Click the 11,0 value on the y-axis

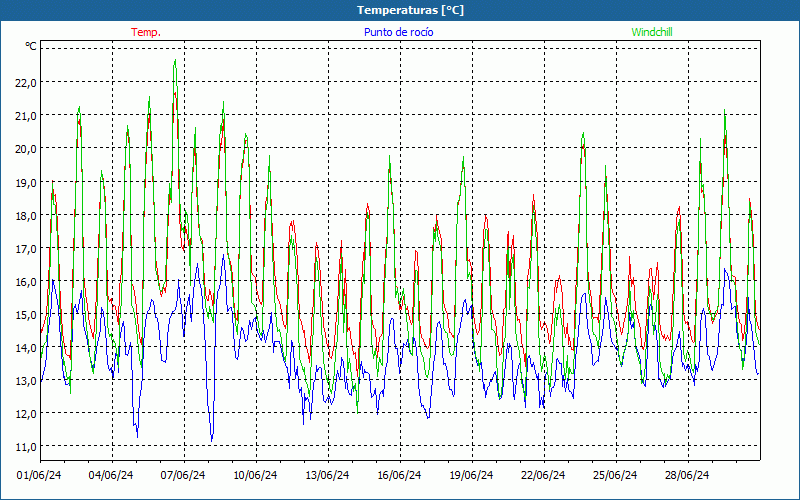point(26,447)
